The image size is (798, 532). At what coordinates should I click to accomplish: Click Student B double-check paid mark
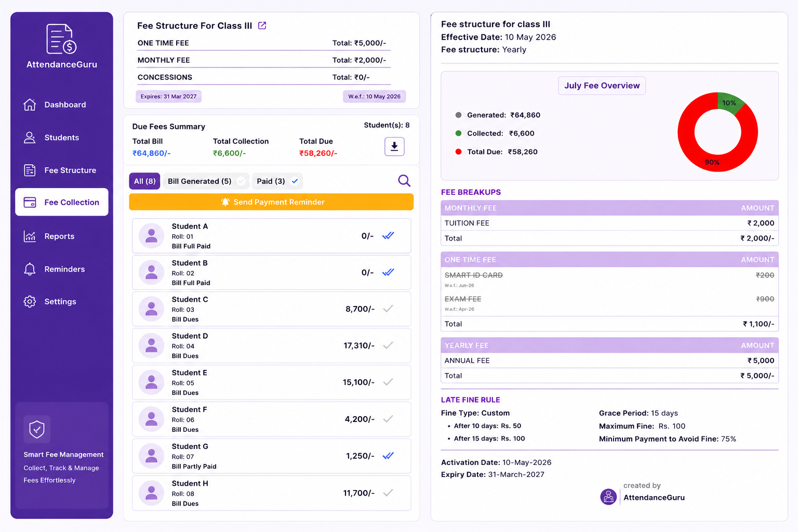pos(388,272)
